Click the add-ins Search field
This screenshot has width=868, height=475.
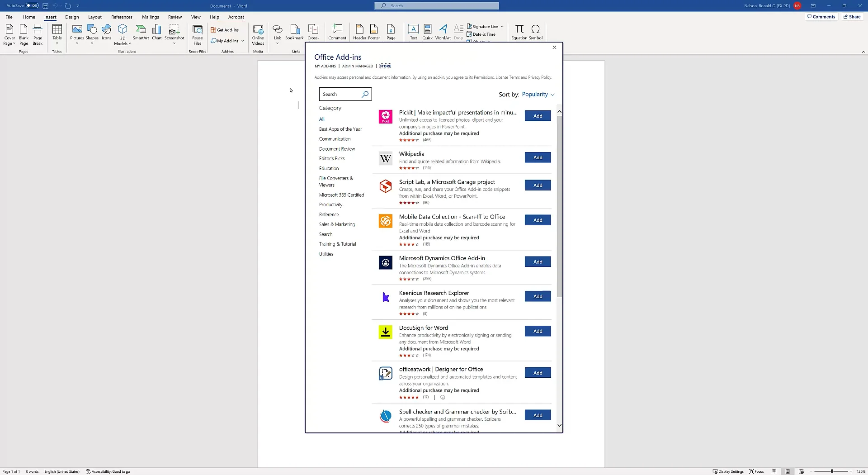point(345,94)
